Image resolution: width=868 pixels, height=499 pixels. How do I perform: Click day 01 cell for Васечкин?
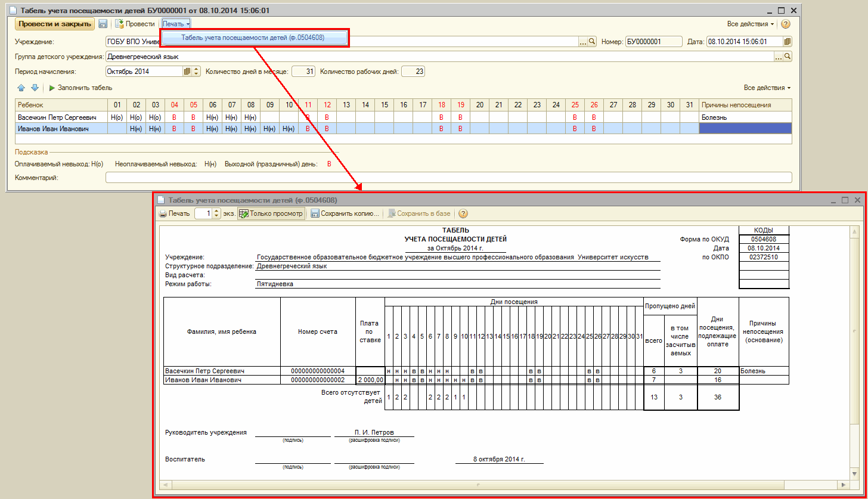click(x=117, y=117)
